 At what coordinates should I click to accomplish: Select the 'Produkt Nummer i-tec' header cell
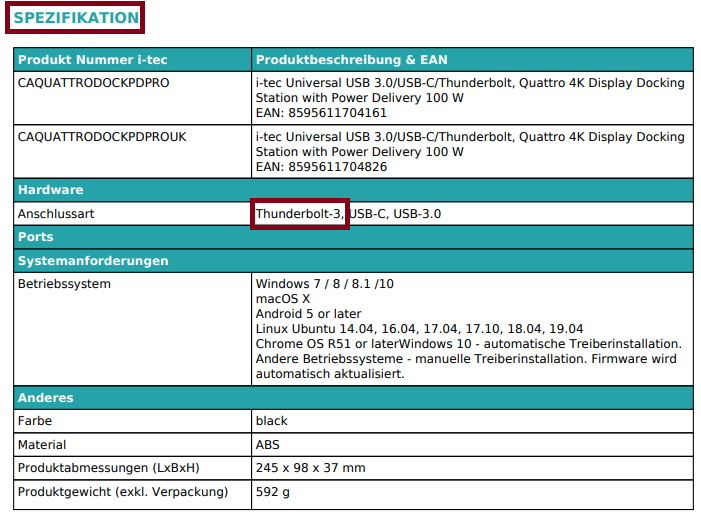(132, 60)
